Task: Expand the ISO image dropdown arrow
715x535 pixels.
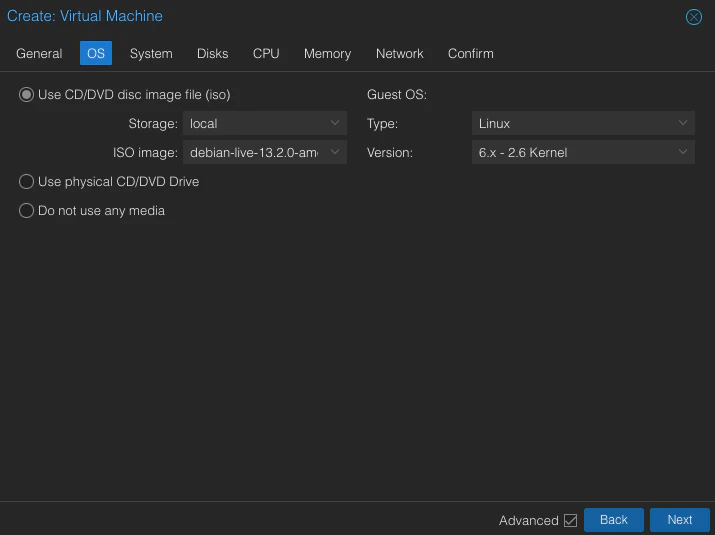Action: 335,152
